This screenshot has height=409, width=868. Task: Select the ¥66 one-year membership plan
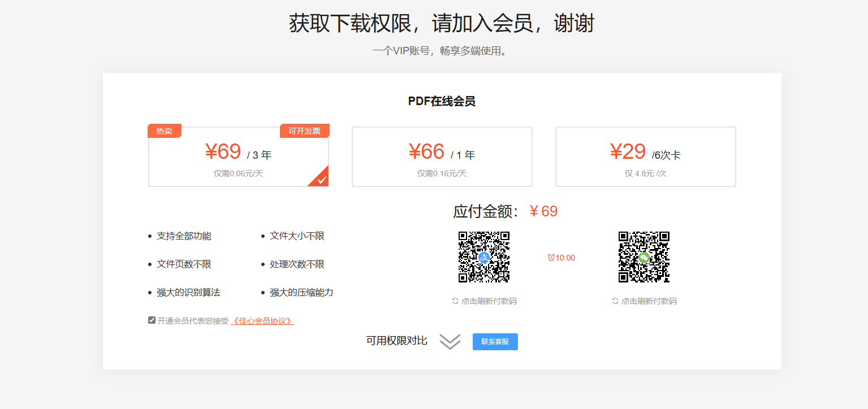(442, 156)
